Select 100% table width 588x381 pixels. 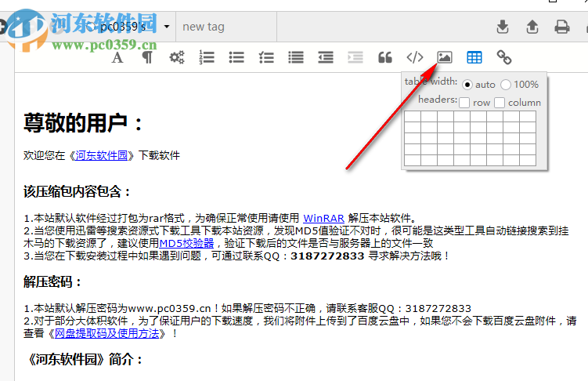[506, 85]
